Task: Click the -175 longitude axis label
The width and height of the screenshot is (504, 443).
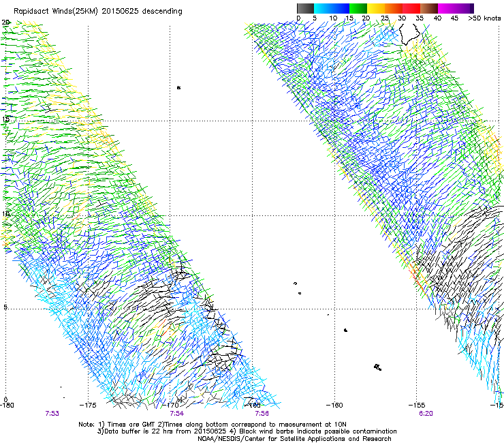Action: click(88, 405)
